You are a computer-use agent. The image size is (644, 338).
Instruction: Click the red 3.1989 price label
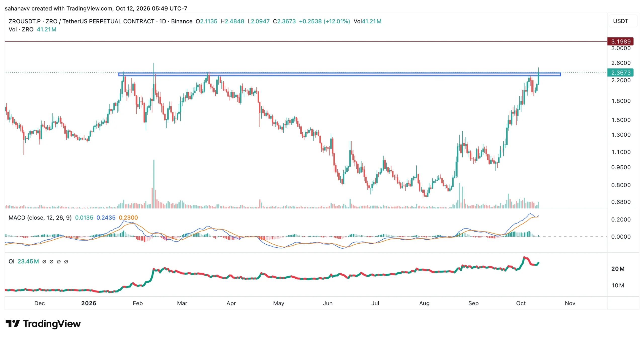pyautogui.click(x=620, y=41)
